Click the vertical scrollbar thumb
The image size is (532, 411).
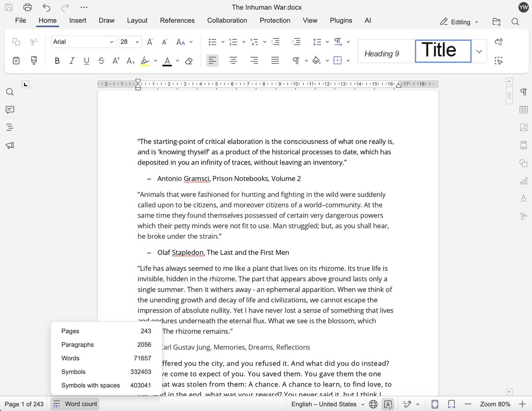pyautogui.click(x=509, y=95)
